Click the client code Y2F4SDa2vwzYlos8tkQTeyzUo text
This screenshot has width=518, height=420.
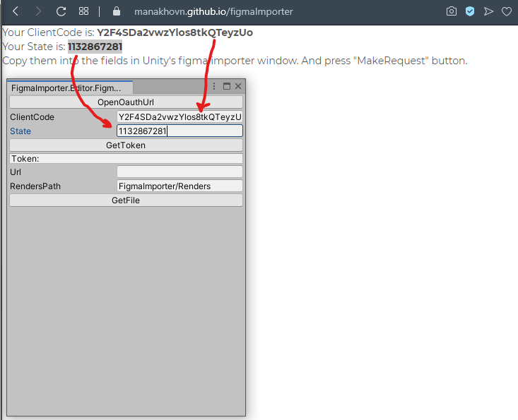(175, 32)
